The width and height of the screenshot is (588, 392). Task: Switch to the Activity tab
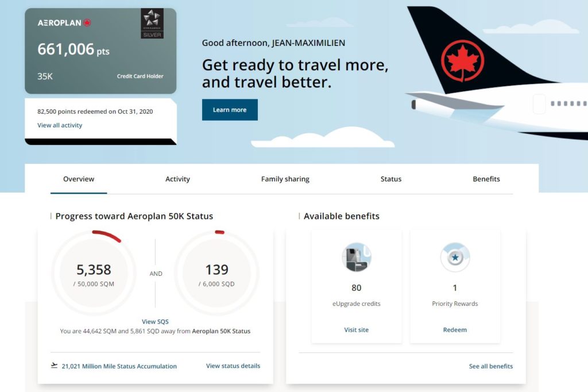[177, 179]
